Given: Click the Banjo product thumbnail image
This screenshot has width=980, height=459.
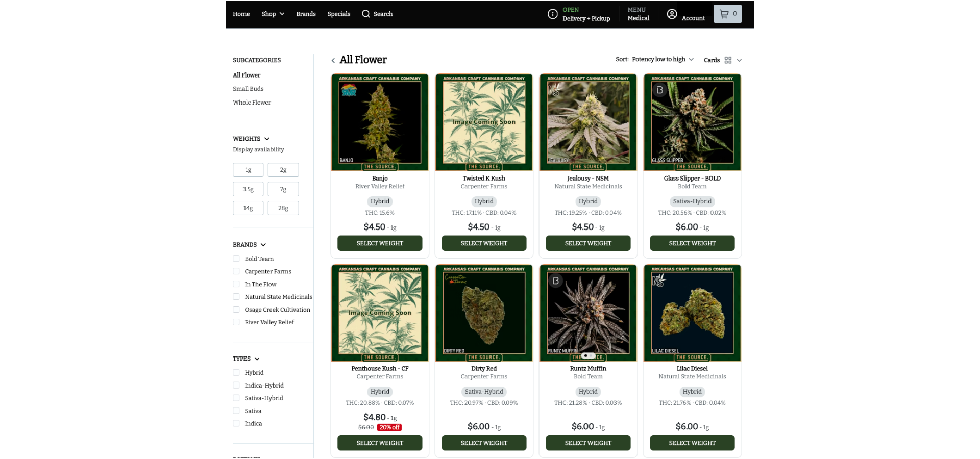Looking at the screenshot, I should [379, 122].
